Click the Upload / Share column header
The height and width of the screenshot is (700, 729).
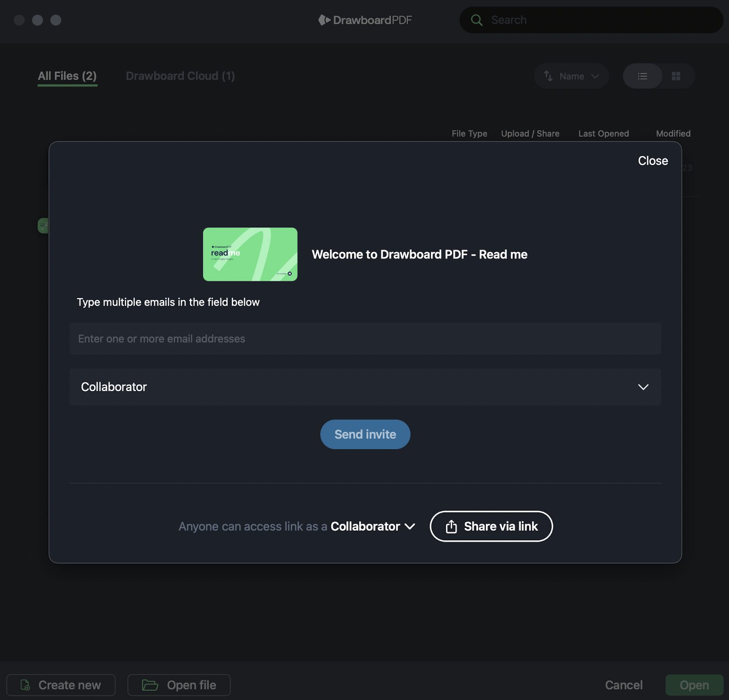click(530, 134)
